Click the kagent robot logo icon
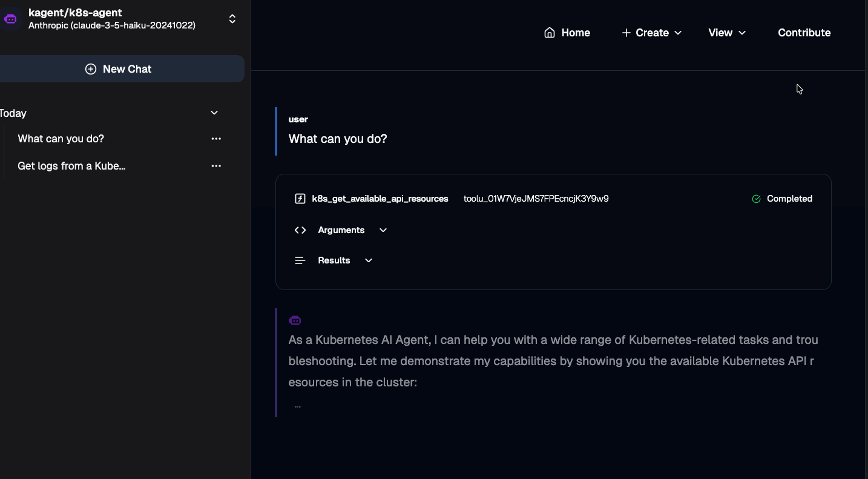Viewport: 868px width, 479px height. [10, 19]
